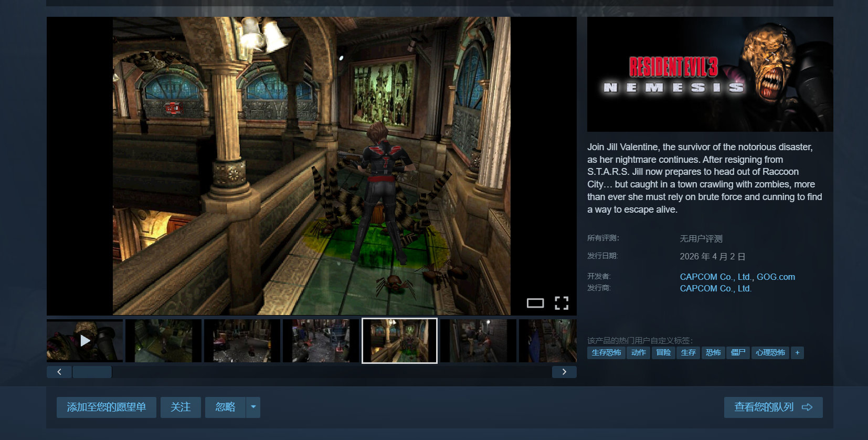
Task: Select the second screenshot thumbnail
Action: point(164,340)
